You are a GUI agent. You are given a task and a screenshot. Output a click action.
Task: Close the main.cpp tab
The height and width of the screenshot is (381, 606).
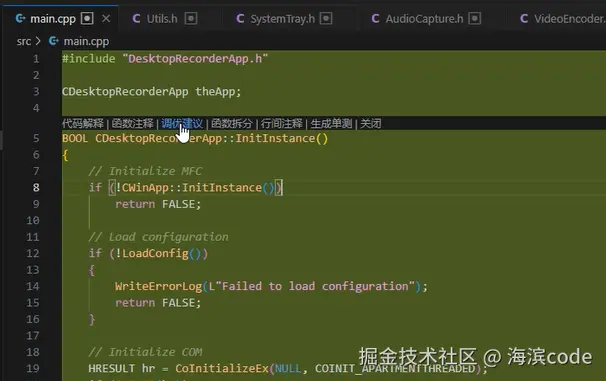pyautogui.click(x=106, y=19)
